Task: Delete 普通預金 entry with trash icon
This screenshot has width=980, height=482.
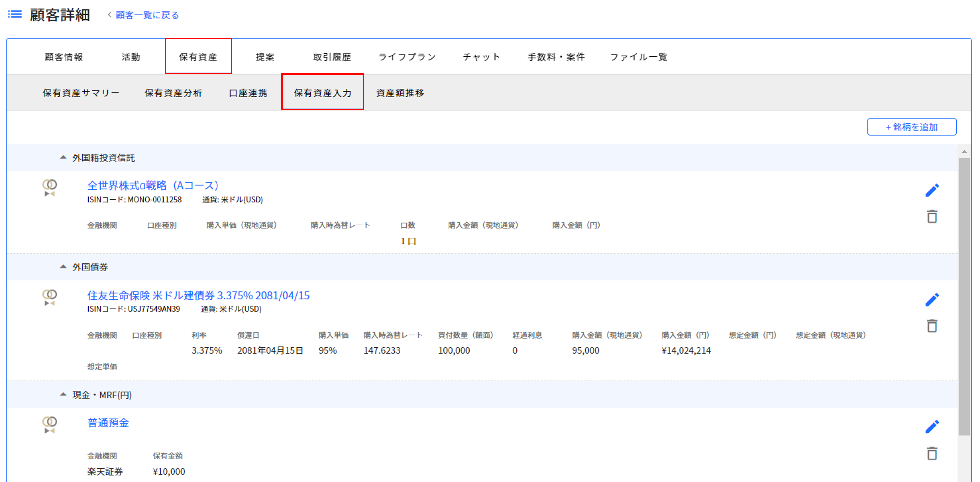Action: [932, 453]
